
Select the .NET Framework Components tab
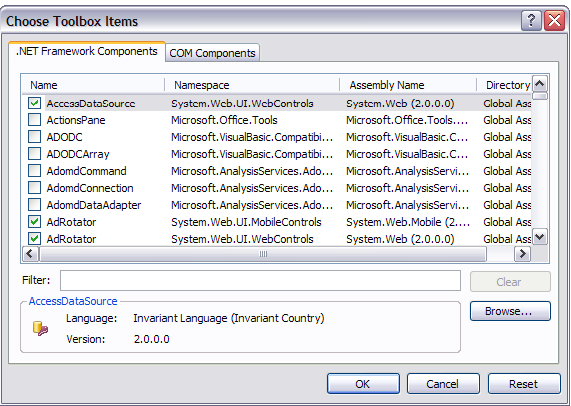(x=87, y=51)
